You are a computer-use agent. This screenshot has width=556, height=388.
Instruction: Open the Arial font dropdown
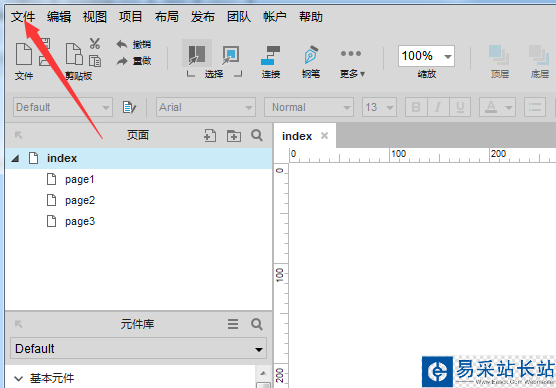206,107
